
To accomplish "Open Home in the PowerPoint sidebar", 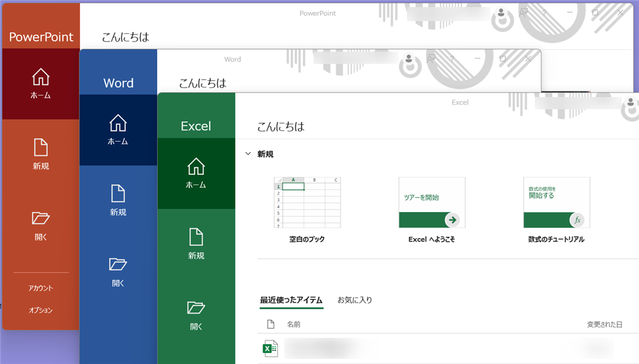I will [x=41, y=84].
